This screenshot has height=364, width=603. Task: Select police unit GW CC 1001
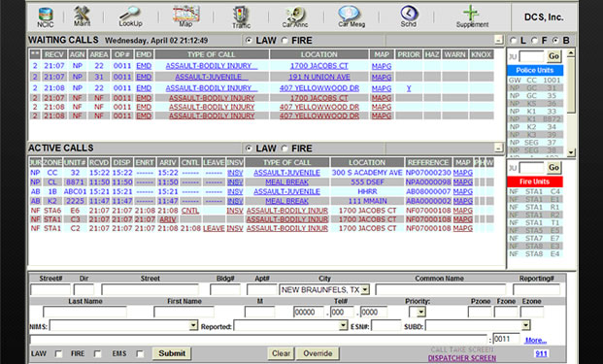[x=535, y=81]
